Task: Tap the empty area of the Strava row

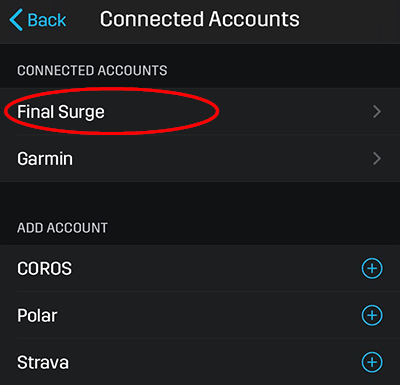Action: tap(215, 362)
